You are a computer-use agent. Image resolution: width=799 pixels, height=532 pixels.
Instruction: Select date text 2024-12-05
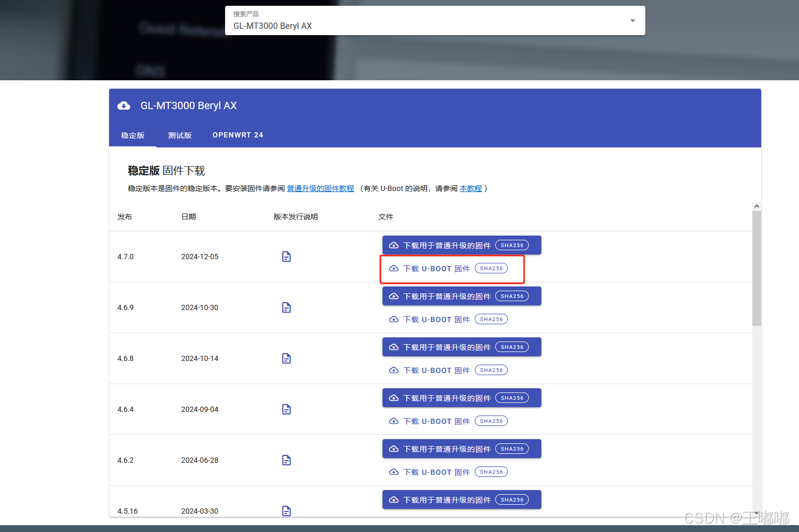click(200, 257)
